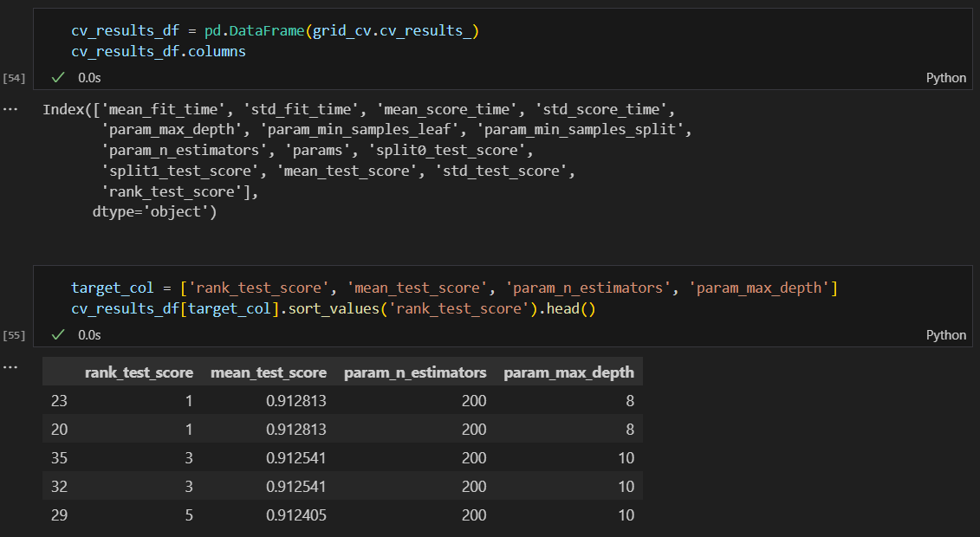The image size is (980, 537).
Task: Click the param_n_estimators column header
Action: point(415,372)
